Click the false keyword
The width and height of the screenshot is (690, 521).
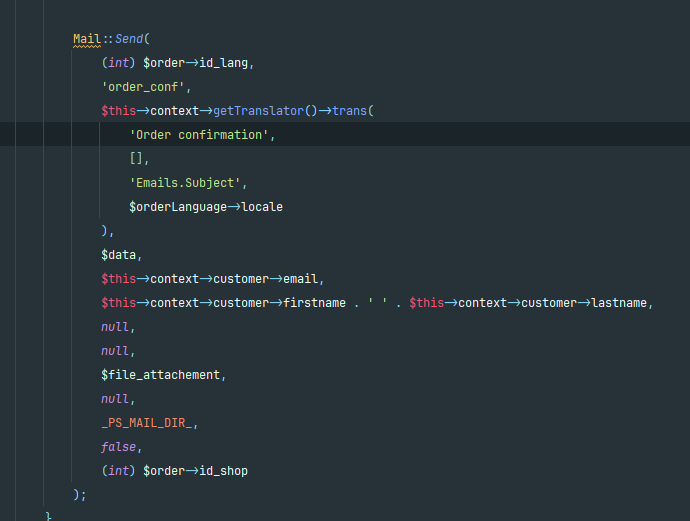click(118, 447)
